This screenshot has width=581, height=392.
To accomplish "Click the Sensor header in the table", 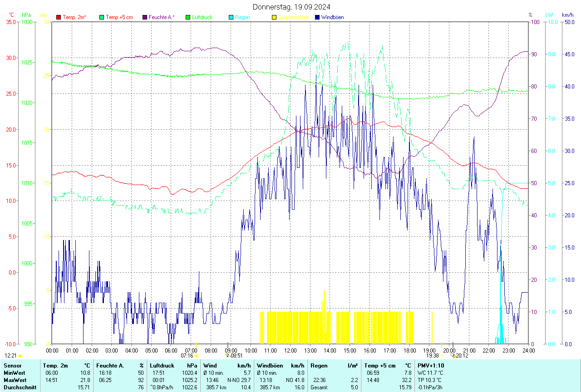I will click(12, 365).
